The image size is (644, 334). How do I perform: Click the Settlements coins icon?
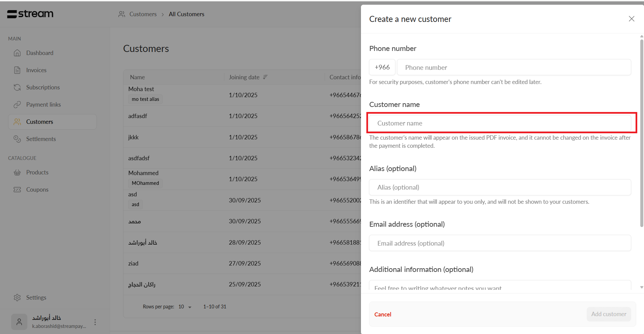point(17,139)
